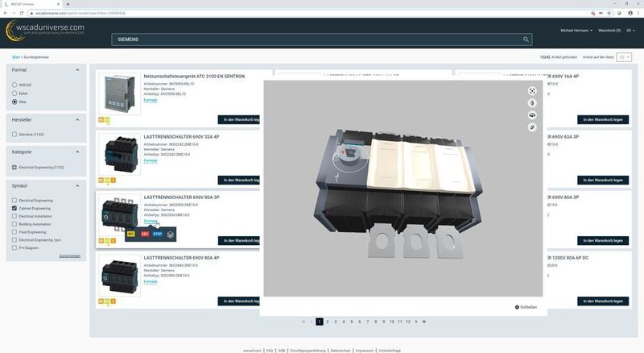Image resolution: width=644 pixels, height=353 pixels.
Task: Bookmark this page with star icon
Action: (609, 13)
